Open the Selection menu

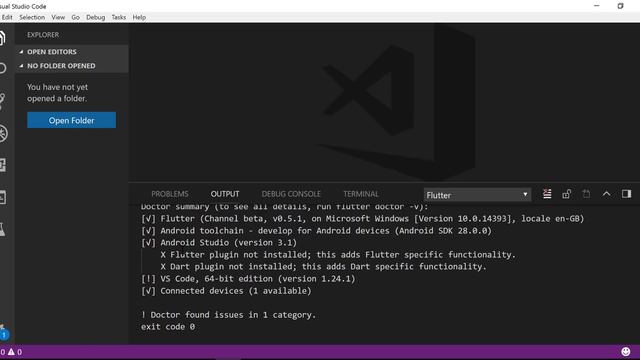(32, 17)
